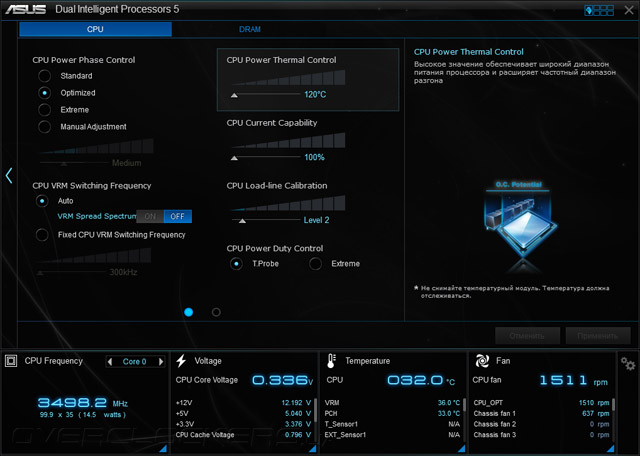Click the +5V voltage row
The image size is (640, 456).
[x=243, y=414]
